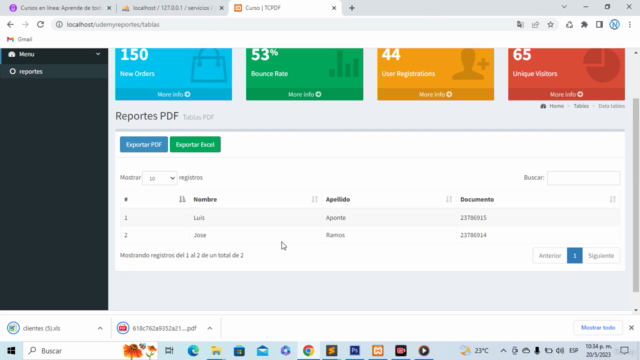Open a new browser tab

coord(352,8)
